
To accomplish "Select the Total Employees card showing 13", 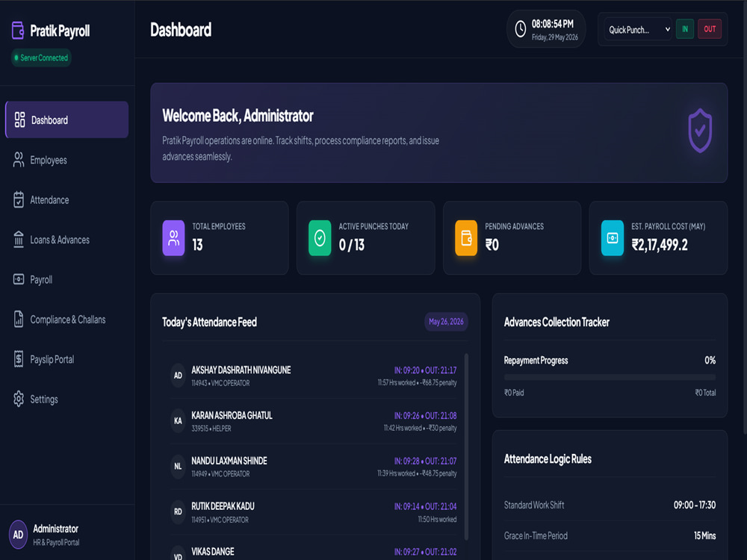I will [220, 238].
